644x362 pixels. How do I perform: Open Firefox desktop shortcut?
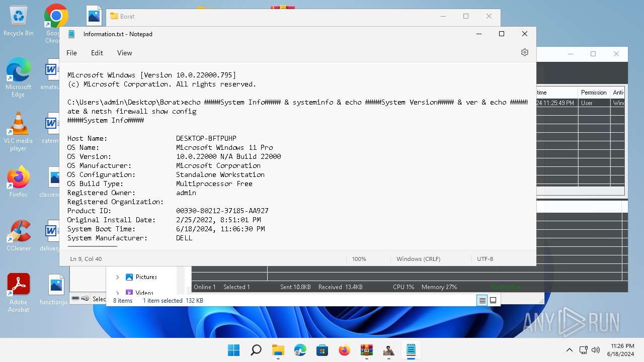[18, 181]
